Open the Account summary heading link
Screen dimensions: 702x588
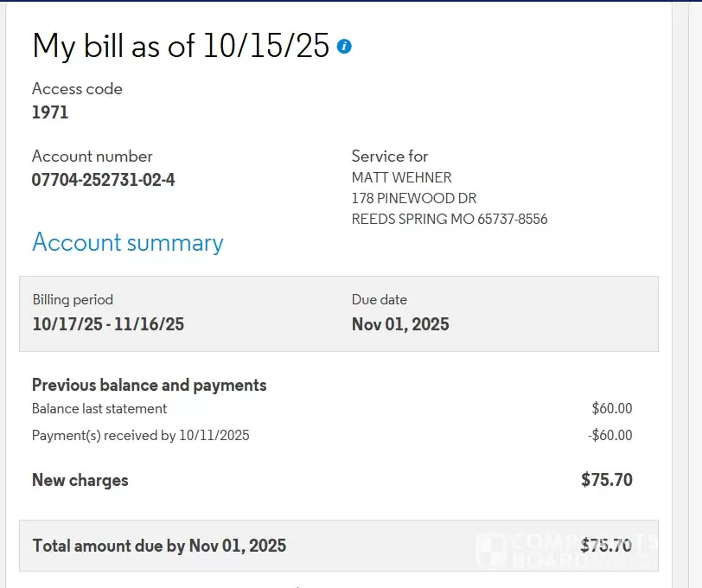point(127,243)
